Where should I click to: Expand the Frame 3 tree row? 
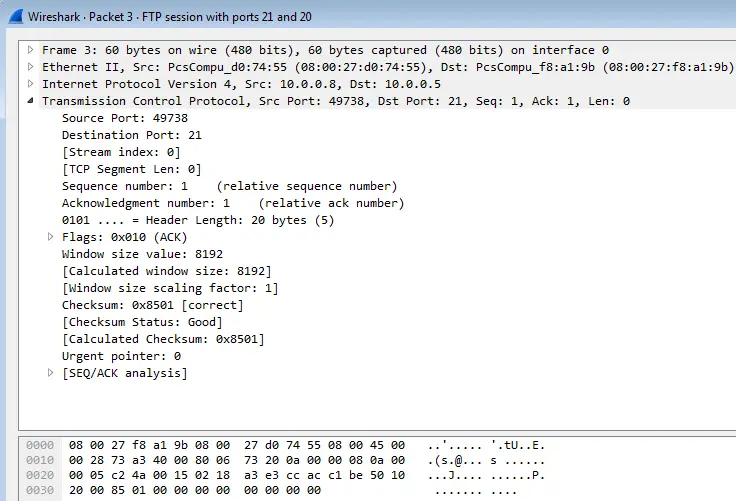click(31, 50)
